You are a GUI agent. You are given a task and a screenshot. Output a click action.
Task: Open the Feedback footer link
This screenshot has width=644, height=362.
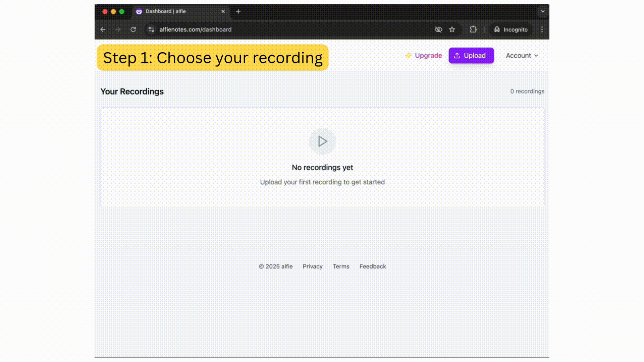373,266
